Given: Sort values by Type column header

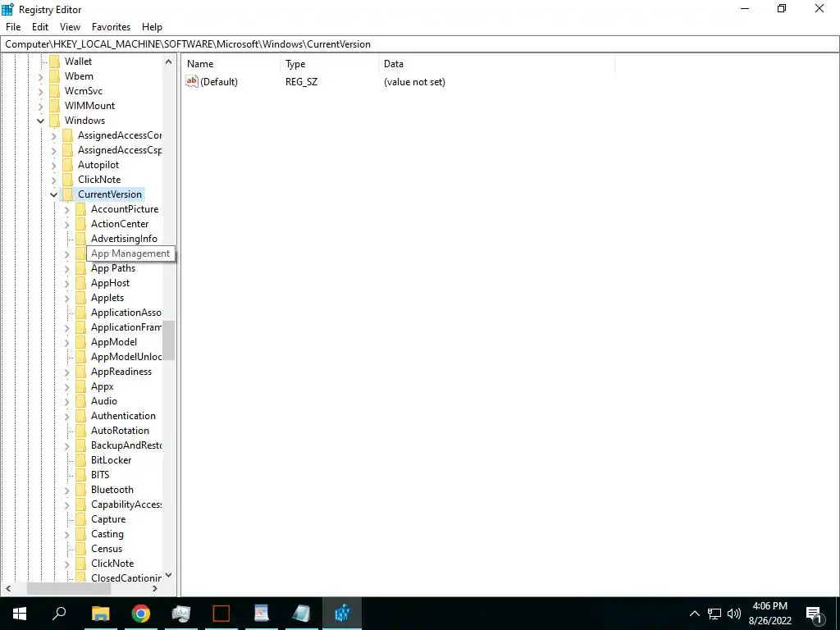Looking at the screenshot, I should click(329, 64).
